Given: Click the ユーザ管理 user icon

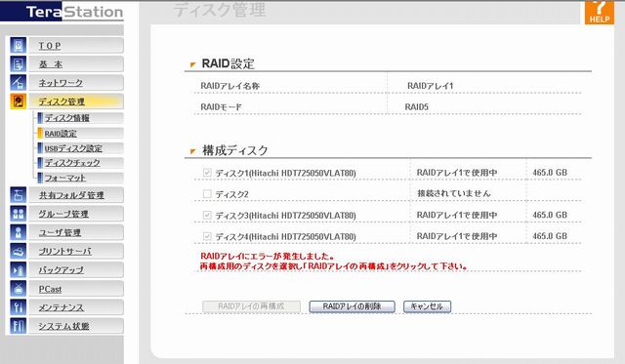Looking at the screenshot, I should pyautogui.click(x=18, y=232).
